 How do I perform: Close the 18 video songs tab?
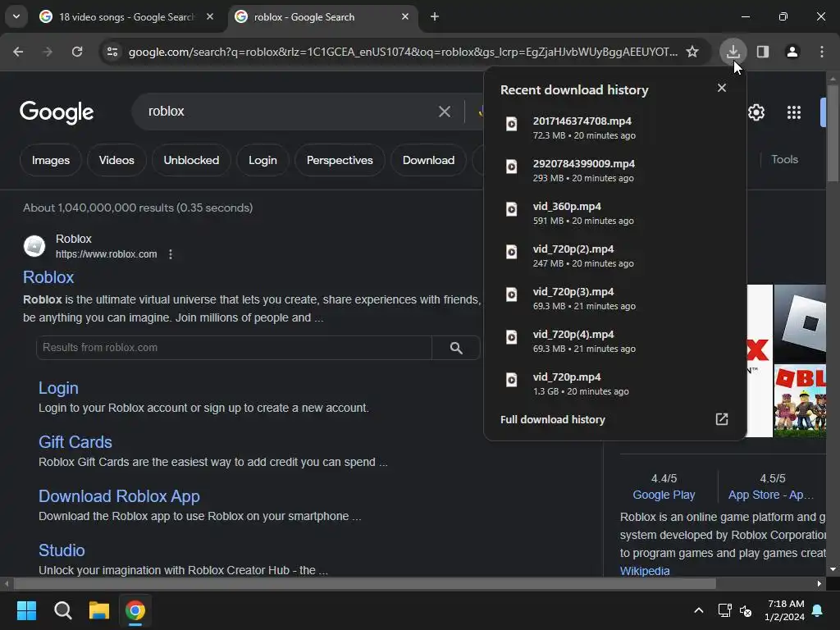point(210,17)
